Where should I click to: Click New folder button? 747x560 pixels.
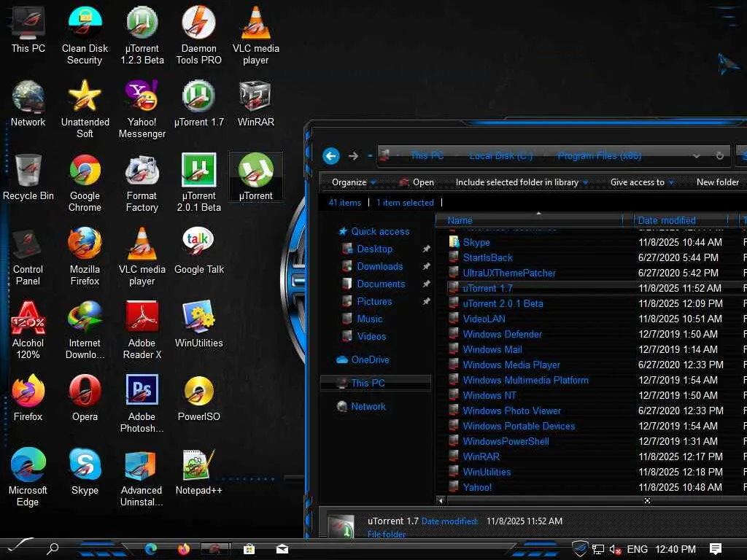click(718, 182)
